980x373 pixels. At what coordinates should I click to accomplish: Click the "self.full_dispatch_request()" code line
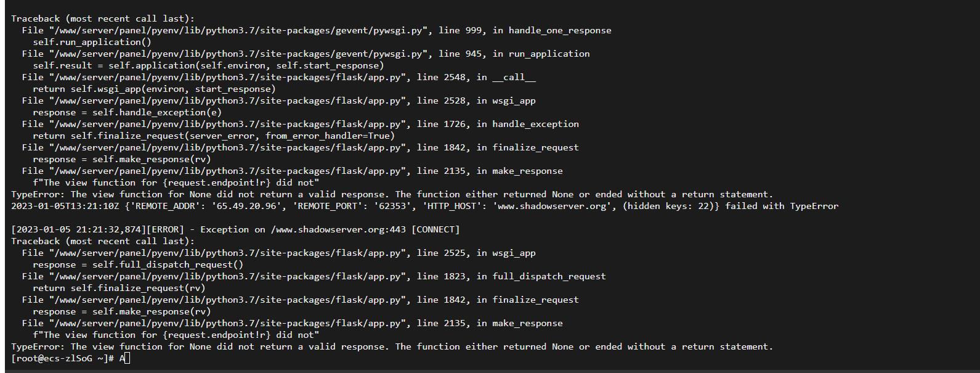168,264
